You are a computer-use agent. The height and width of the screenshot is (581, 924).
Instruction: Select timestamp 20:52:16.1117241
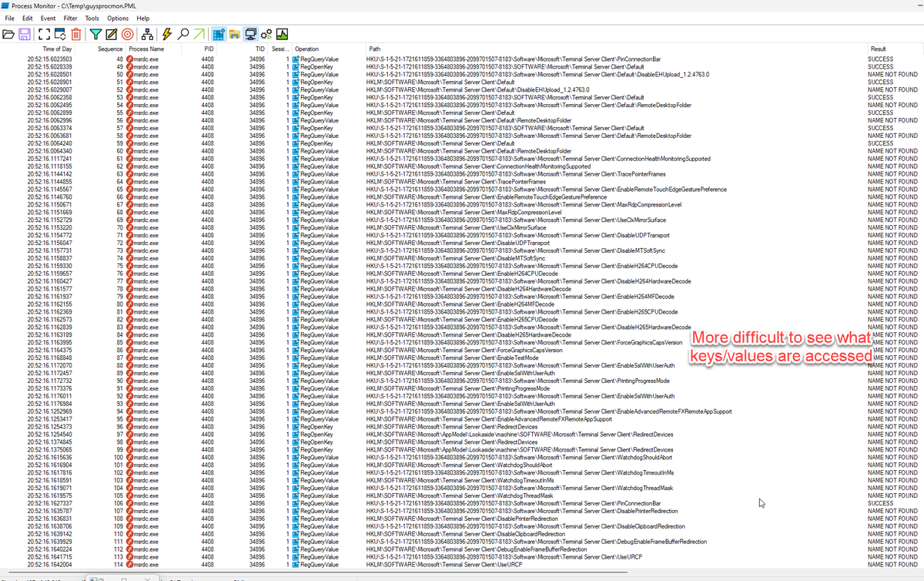tap(49, 159)
